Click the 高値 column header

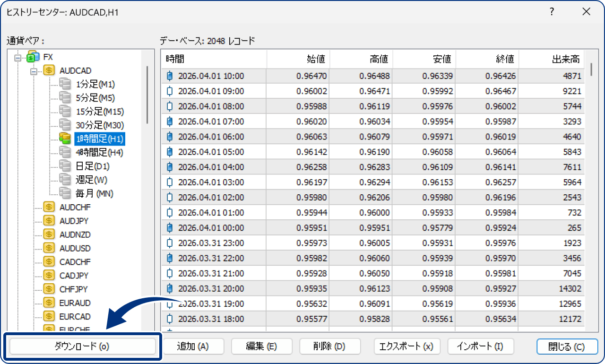pos(378,59)
